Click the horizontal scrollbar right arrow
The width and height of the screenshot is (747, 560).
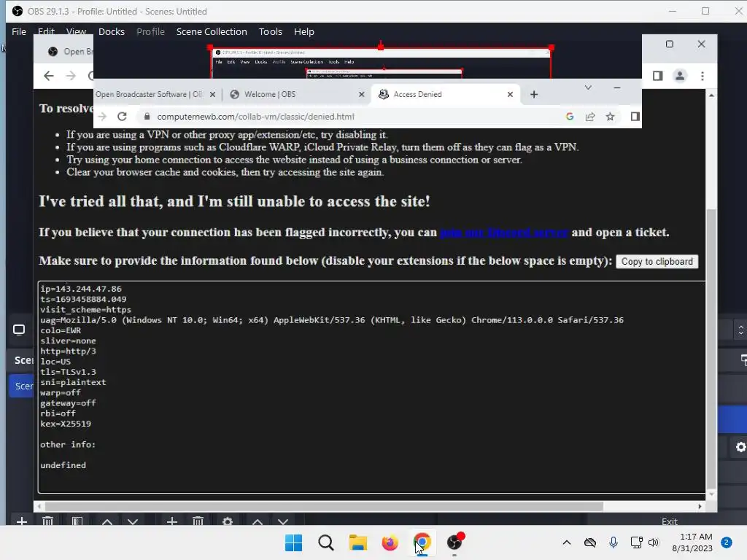click(x=700, y=506)
